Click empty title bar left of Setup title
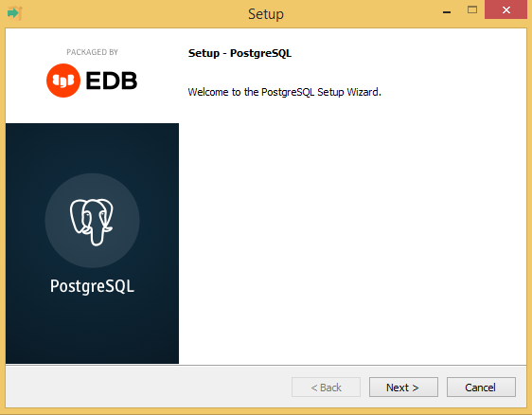 [135, 13]
